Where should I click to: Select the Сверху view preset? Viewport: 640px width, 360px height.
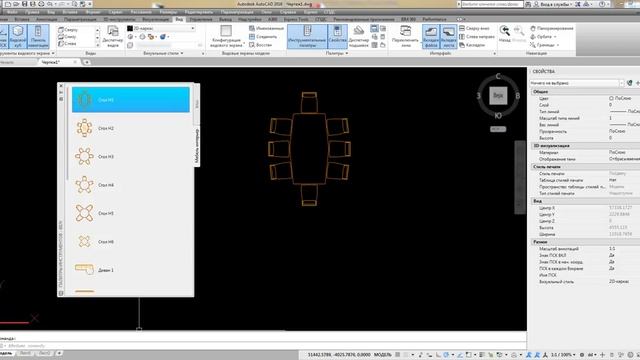(x=68, y=30)
